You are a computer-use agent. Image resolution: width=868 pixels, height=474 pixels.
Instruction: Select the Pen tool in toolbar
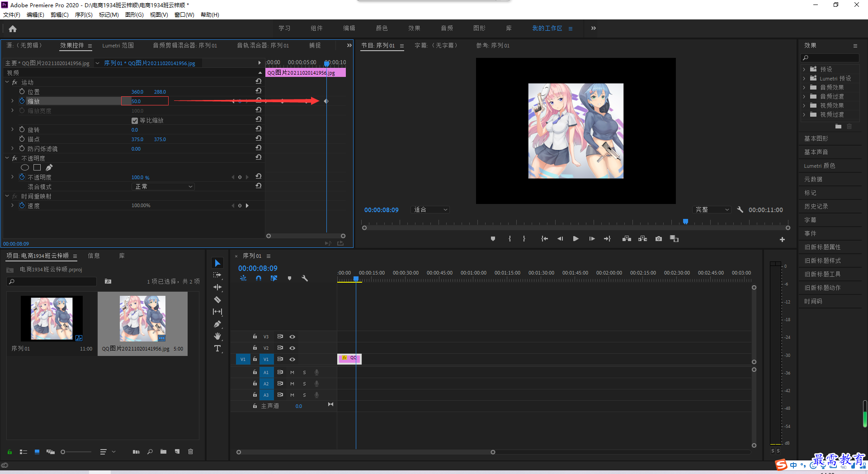click(217, 324)
